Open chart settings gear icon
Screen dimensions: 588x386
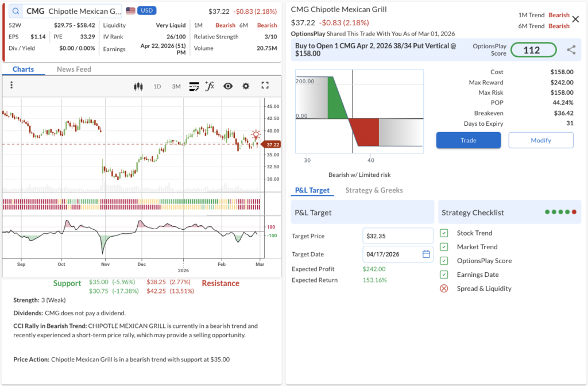coord(246,86)
